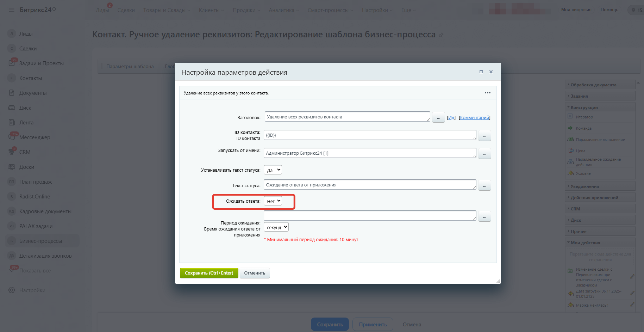
Task: Click the pin icon next to the page title
Action: pos(441,35)
